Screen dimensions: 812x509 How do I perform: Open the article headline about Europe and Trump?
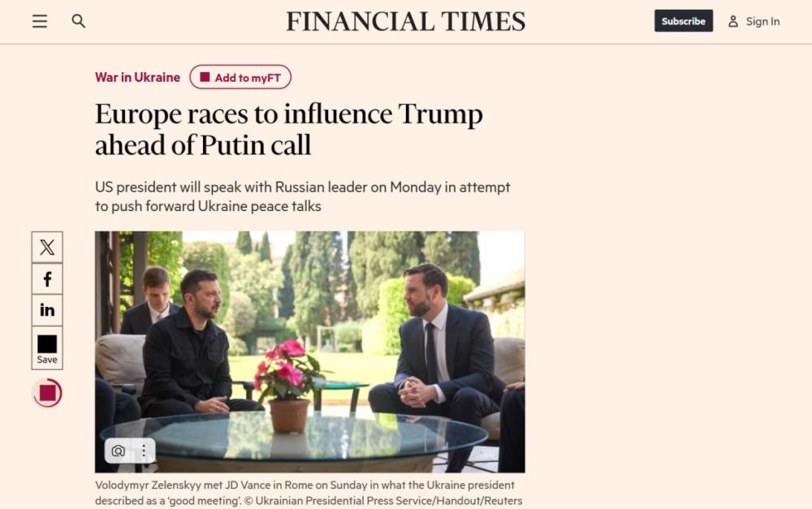pyautogui.click(x=290, y=130)
